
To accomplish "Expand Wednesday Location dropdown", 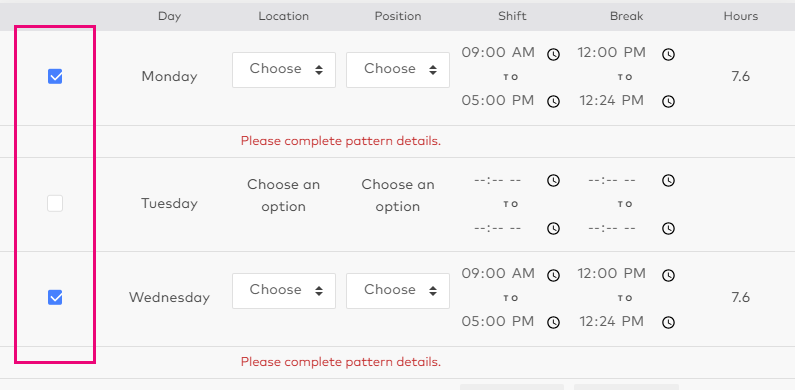I will (x=284, y=291).
